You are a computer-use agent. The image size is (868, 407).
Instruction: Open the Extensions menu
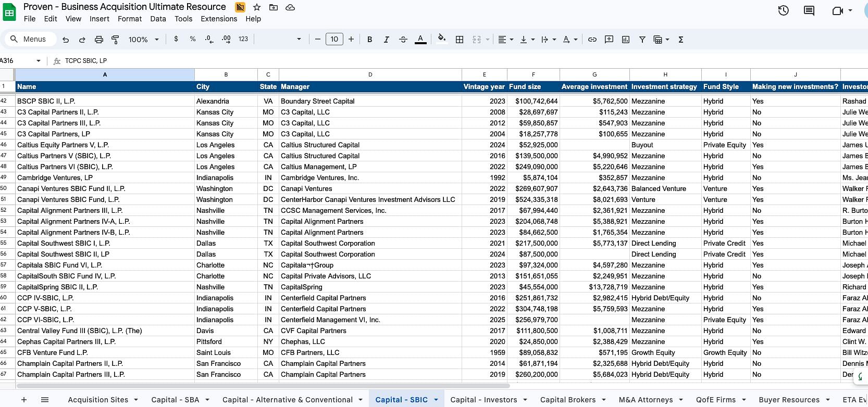(x=219, y=19)
